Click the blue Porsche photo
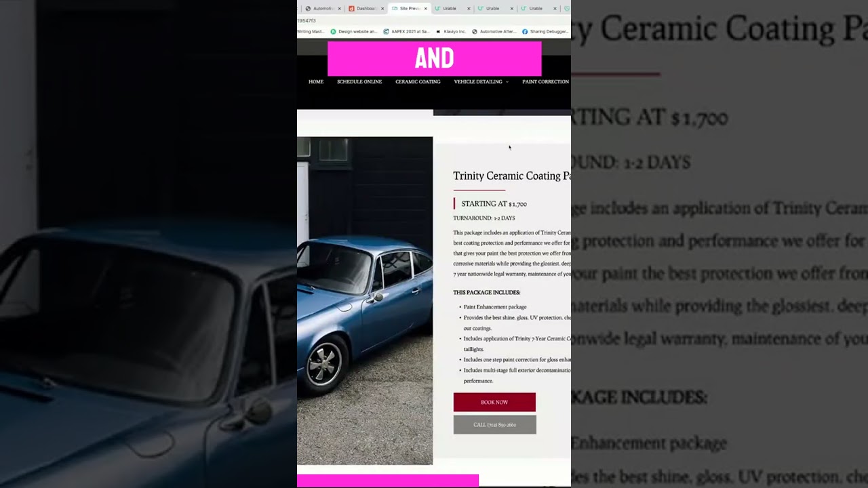The height and width of the screenshot is (488, 868). 365,301
